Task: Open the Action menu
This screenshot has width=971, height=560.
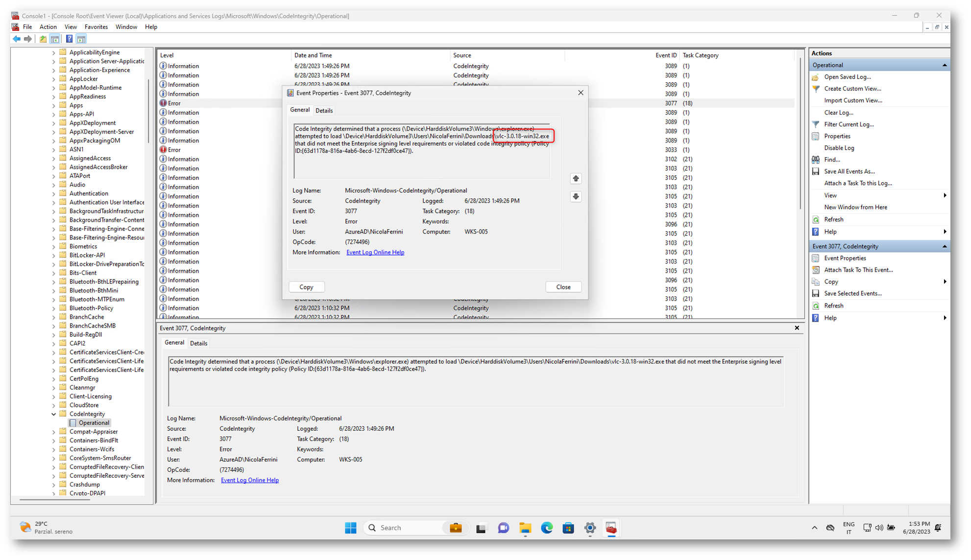Action: coord(48,27)
